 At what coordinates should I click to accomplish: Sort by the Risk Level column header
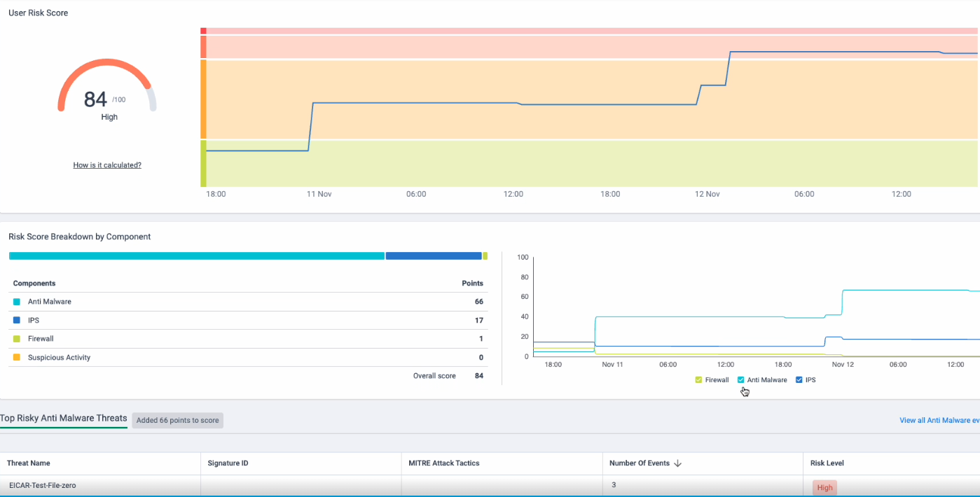[827, 463]
